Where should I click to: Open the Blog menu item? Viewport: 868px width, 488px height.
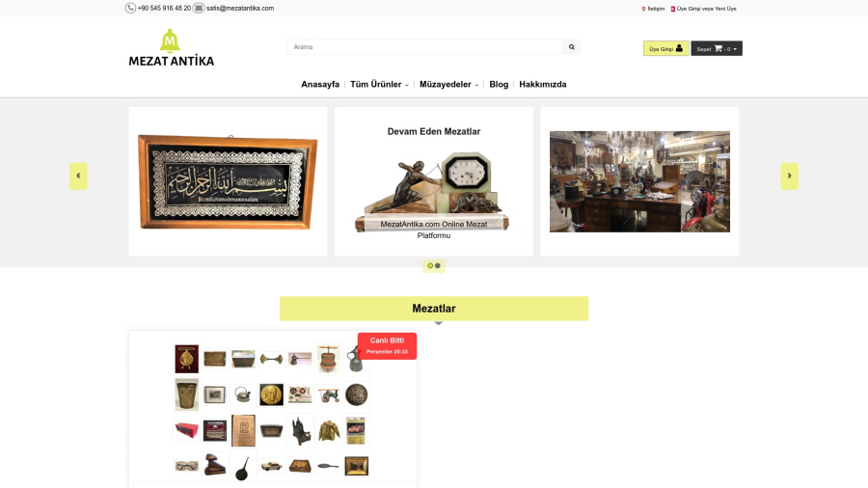(x=499, y=84)
